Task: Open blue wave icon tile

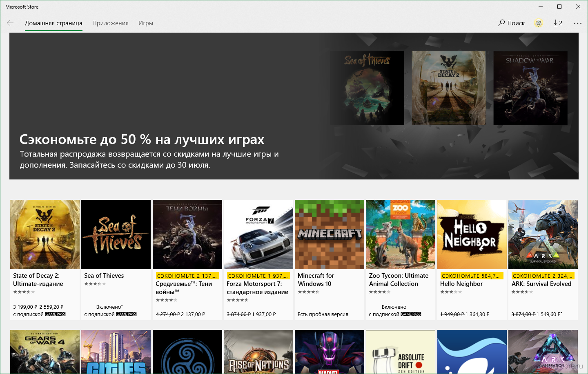Action: (x=472, y=352)
